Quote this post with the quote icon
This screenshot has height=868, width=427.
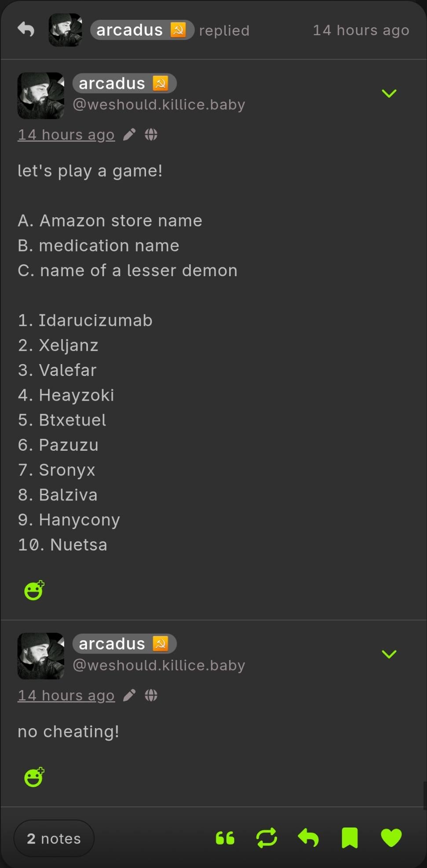pos(225,838)
